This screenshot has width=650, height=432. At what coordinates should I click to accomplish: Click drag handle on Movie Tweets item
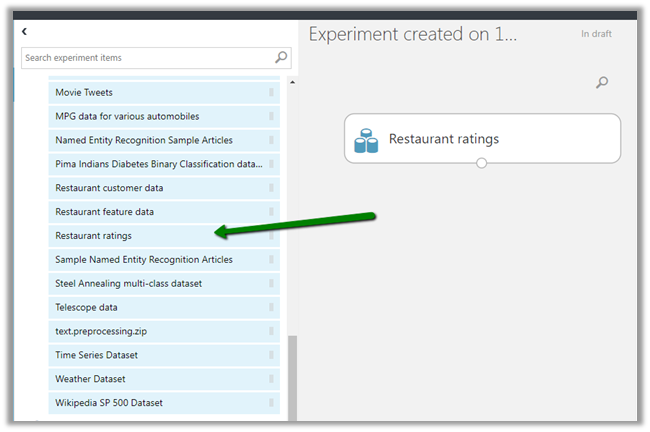[x=271, y=93]
